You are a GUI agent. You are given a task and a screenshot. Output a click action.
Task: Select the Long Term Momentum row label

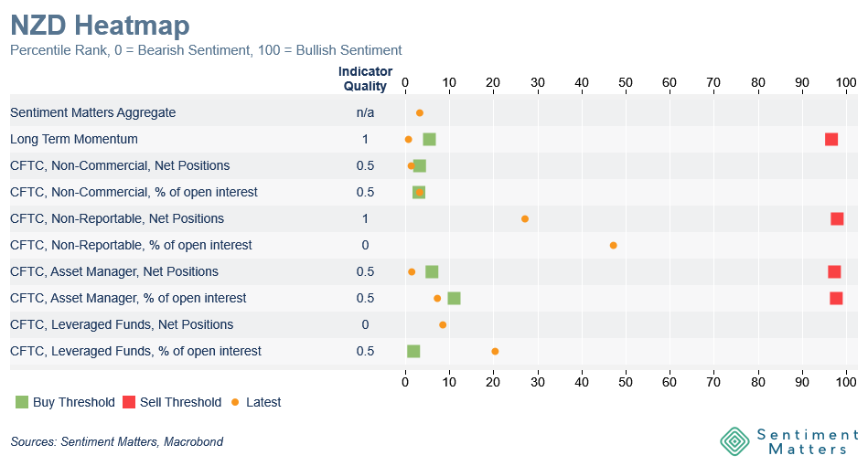74,139
